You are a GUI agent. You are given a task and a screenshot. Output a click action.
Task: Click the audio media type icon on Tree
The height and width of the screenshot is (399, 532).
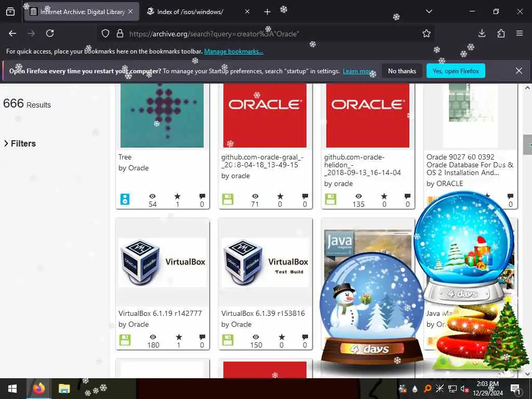tap(125, 199)
